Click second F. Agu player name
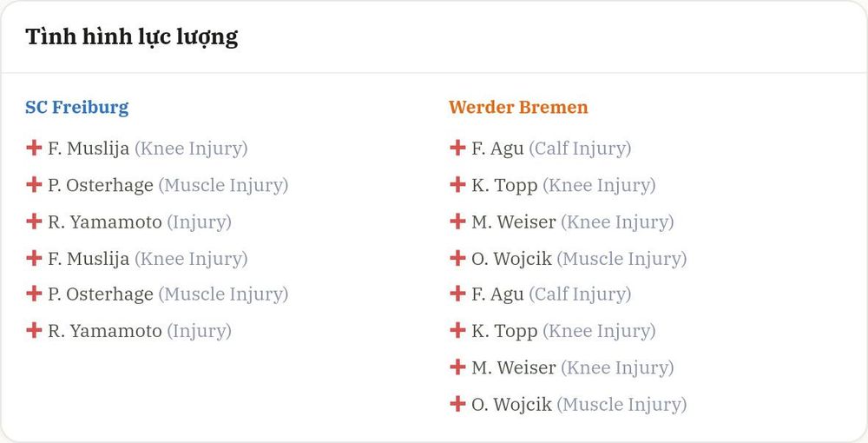868x443 pixels. pos(497,294)
